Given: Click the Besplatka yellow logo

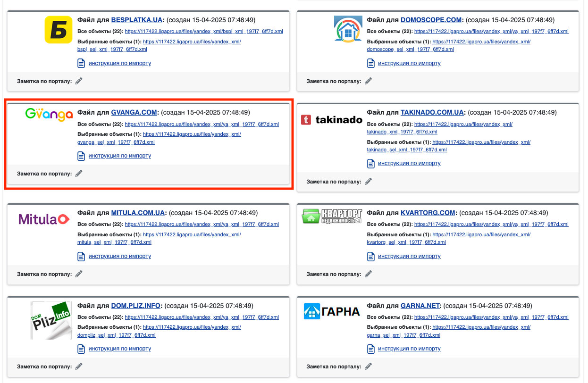Looking at the screenshot, I should pyautogui.click(x=59, y=29).
